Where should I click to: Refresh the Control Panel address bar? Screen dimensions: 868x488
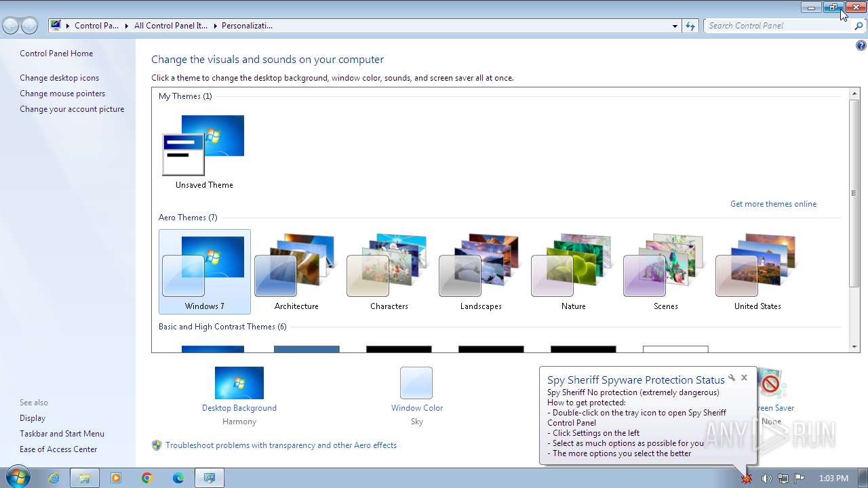(690, 26)
